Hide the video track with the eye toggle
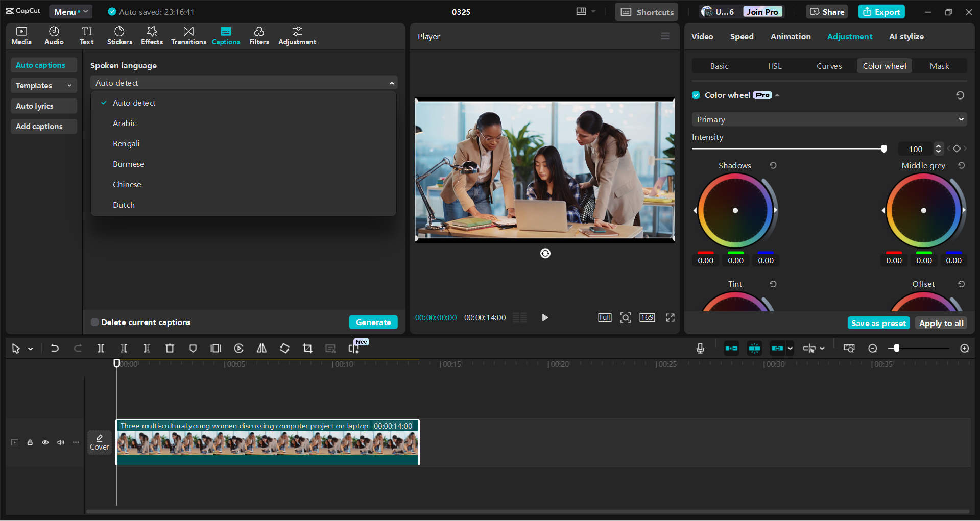The width and height of the screenshot is (980, 521). pos(45,442)
